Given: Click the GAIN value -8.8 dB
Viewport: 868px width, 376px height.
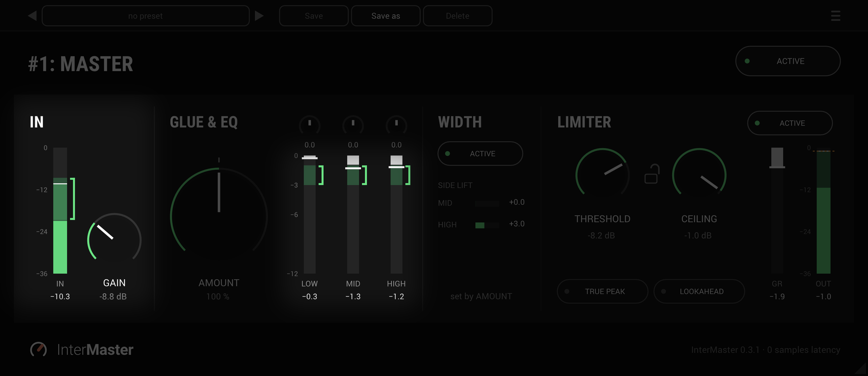Looking at the screenshot, I should [x=113, y=297].
